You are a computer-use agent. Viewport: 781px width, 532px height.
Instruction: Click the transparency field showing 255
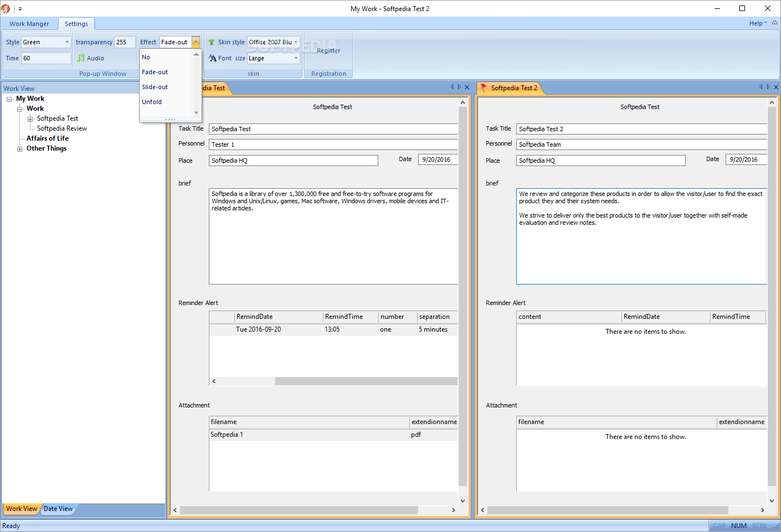[x=125, y=42]
